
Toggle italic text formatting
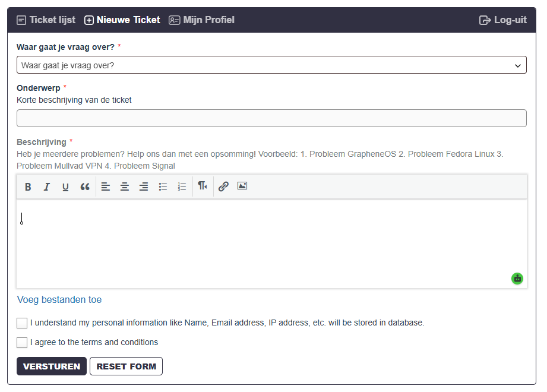pyautogui.click(x=46, y=187)
